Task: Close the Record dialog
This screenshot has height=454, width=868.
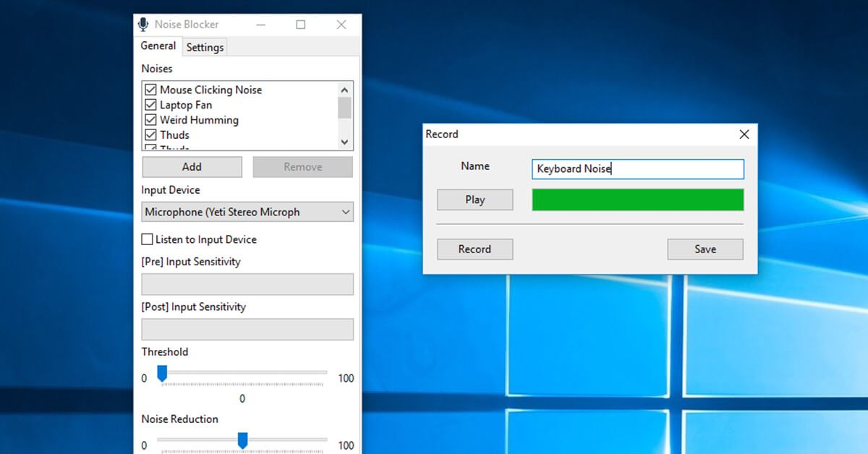Action: [744, 134]
